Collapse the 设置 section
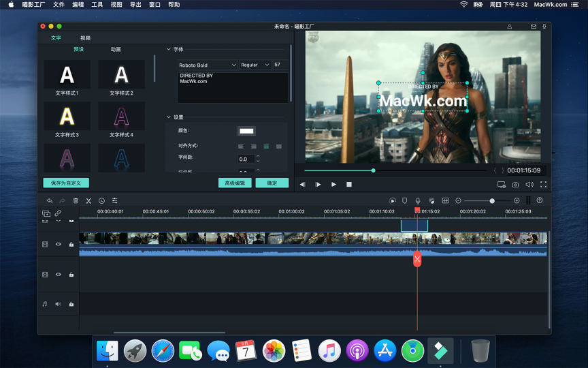Screen dimensions: 588x368 pyautogui.click(x=168, y=117)
